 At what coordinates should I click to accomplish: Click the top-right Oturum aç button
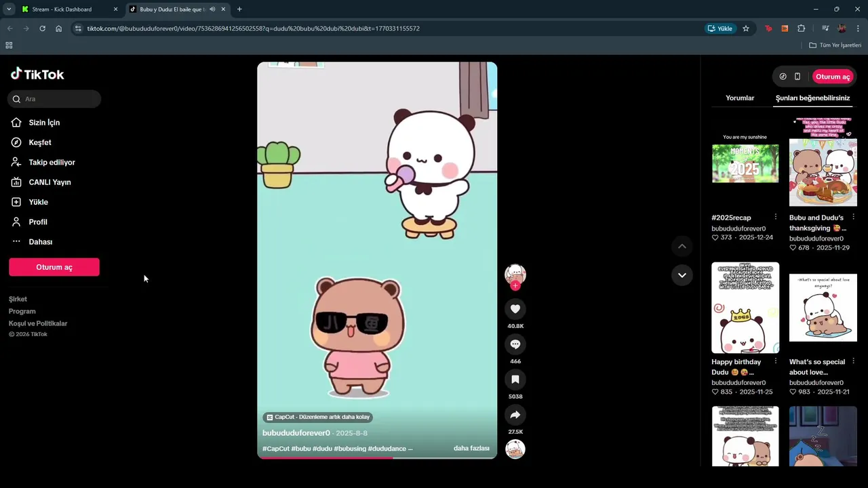(833, 77)
